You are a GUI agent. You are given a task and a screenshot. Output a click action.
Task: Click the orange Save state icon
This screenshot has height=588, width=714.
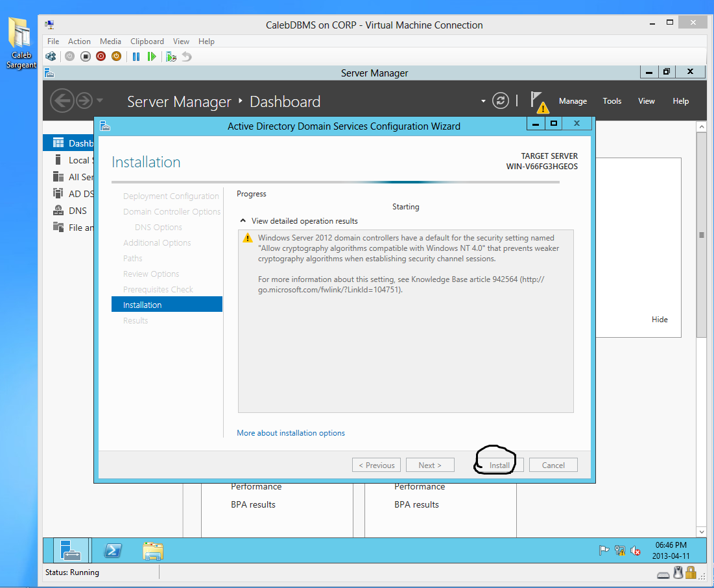pyautogui.click(x=117, y=56)
